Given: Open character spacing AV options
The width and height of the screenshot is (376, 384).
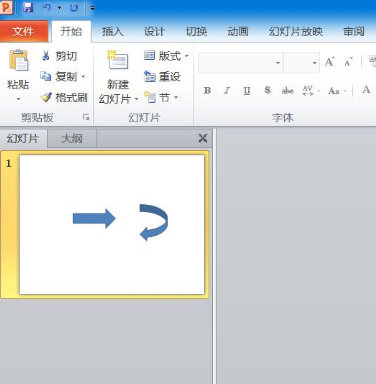Looking at the screenshot, I should pyautogui.click(x=311, y=91).
